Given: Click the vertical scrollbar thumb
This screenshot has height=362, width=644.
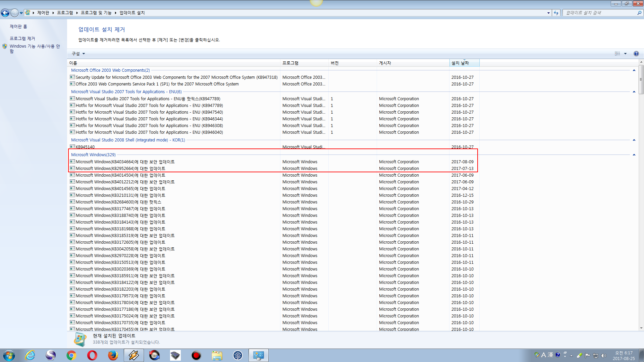Looking at the screenshot, I should 641,80.
